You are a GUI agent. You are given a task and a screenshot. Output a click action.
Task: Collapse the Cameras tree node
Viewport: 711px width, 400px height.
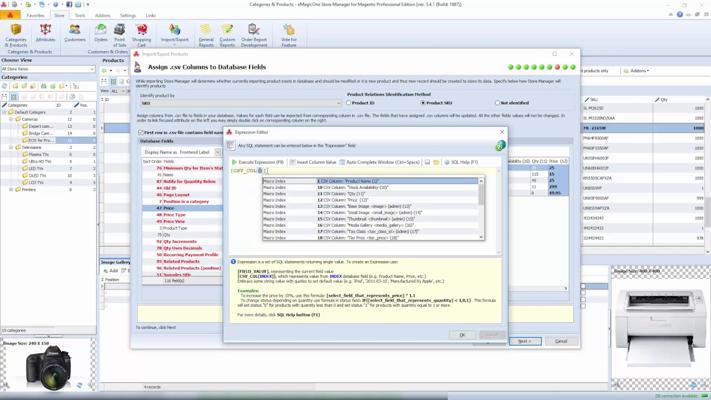[x=11, y=119]
